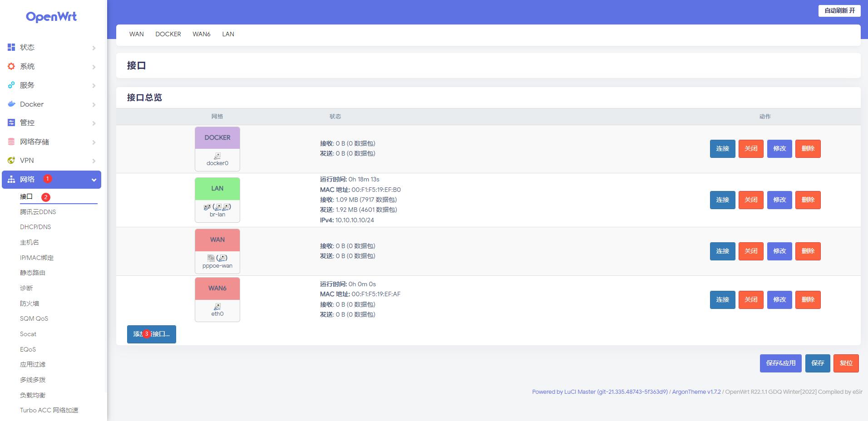Click 连接 for the LAN interface
The height and width of the screenshot is (421, 868).
(x=722, y=200)
